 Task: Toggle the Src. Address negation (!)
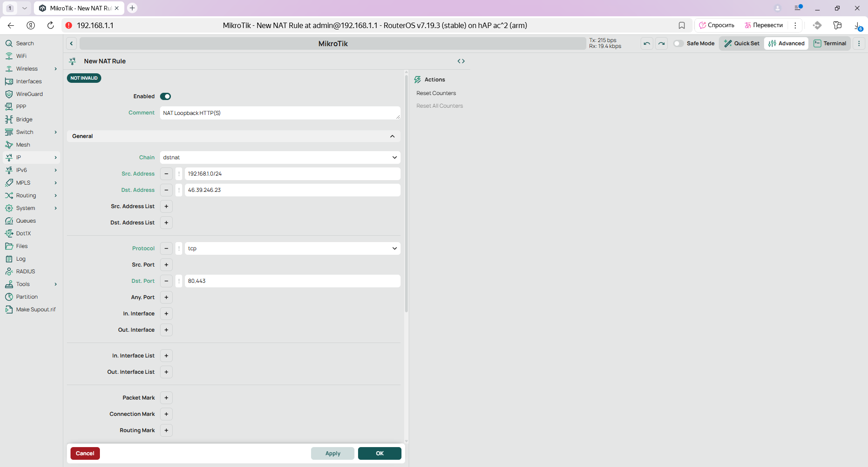[x=179, y=174]
